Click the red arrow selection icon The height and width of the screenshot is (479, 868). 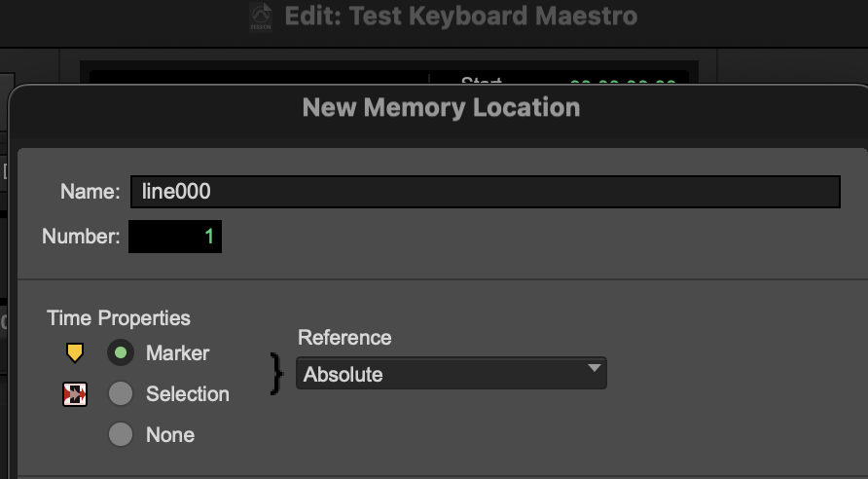tap(75, 393)
